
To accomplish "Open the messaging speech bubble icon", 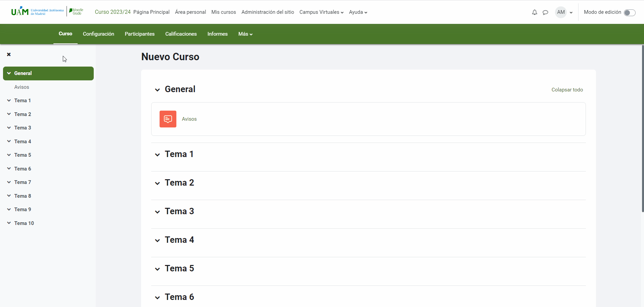I will pos(545,12).
